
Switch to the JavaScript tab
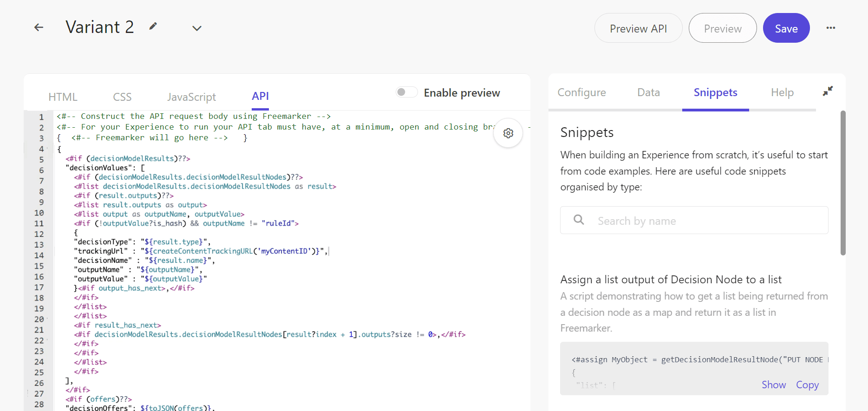coord(191,97)
